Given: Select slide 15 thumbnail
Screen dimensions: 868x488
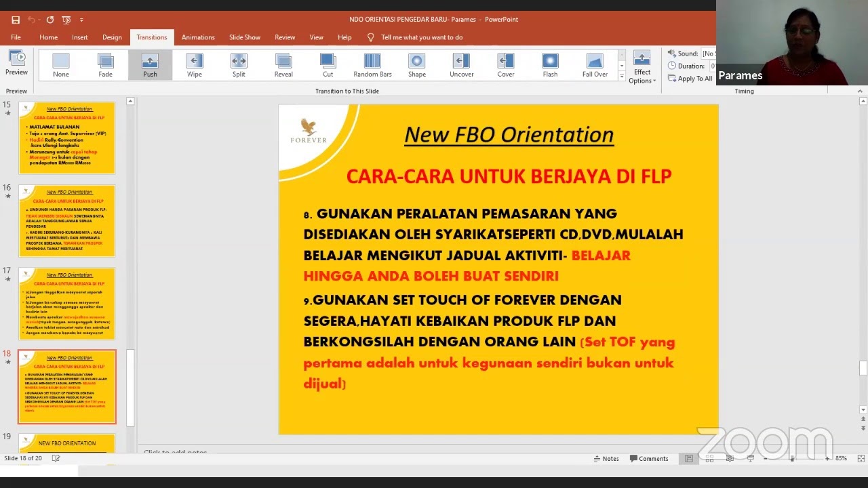Looking at the screenshot, I should coord(66,138).
